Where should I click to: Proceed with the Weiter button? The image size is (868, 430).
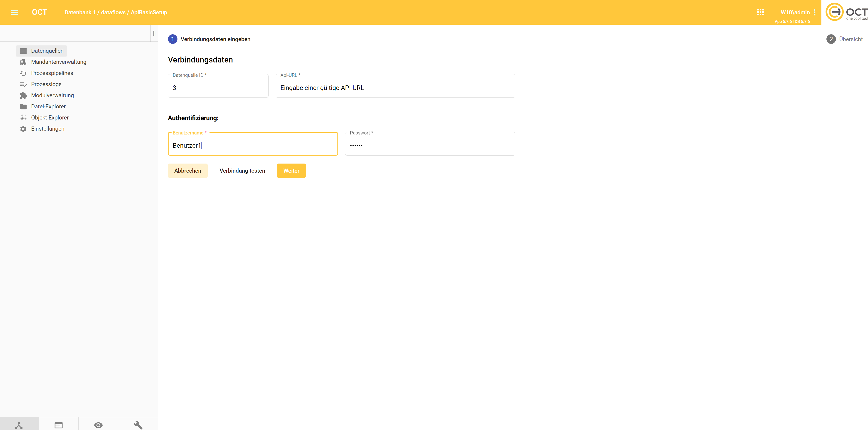pos(291,171)
